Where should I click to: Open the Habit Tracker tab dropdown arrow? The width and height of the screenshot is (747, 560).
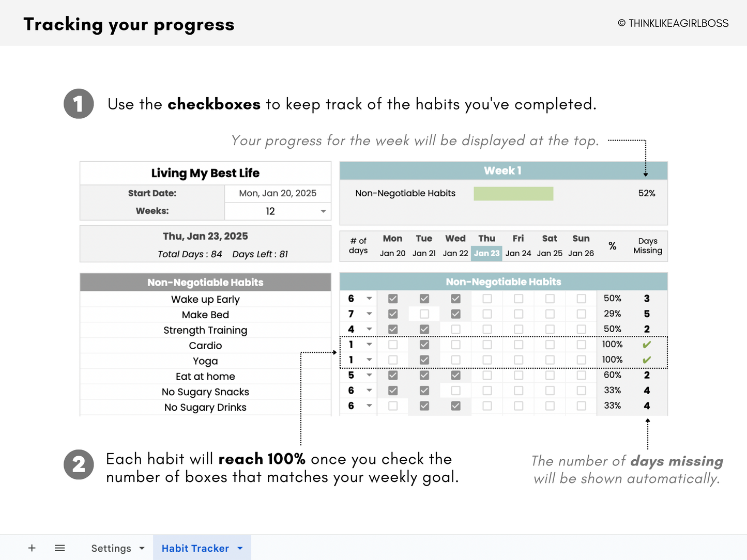(x=239, y=548)
